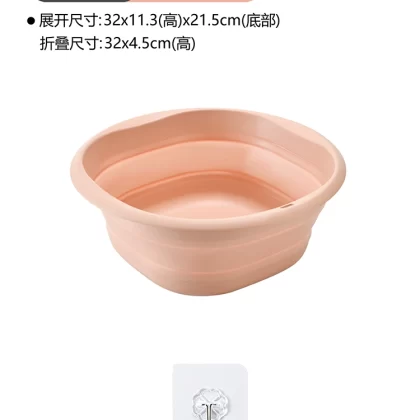Click the pink collapsible basin product image
Viewport: 420px width, 420px height.
pos(208,202)
